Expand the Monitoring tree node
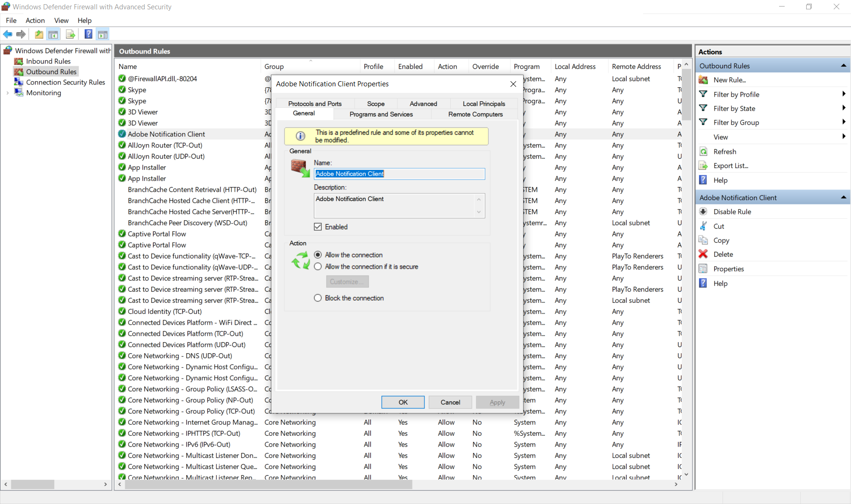851x504 pixels. click(x=7, y=93)
